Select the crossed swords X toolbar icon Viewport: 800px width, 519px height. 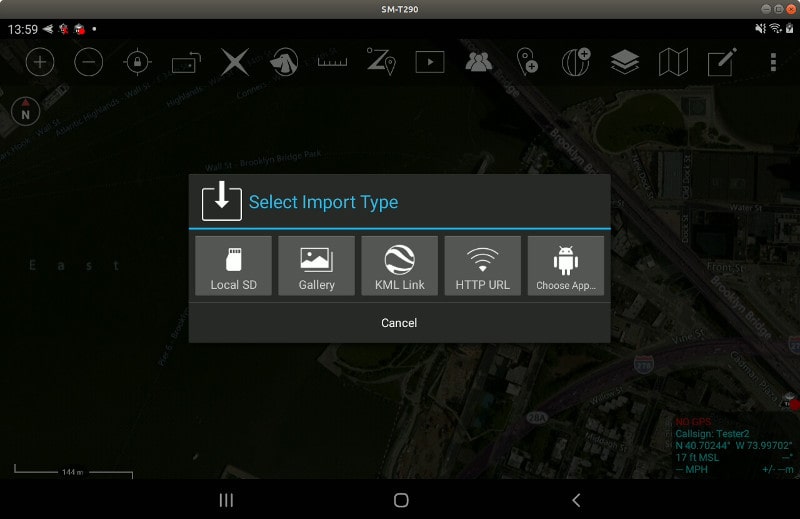pos(235,62)
